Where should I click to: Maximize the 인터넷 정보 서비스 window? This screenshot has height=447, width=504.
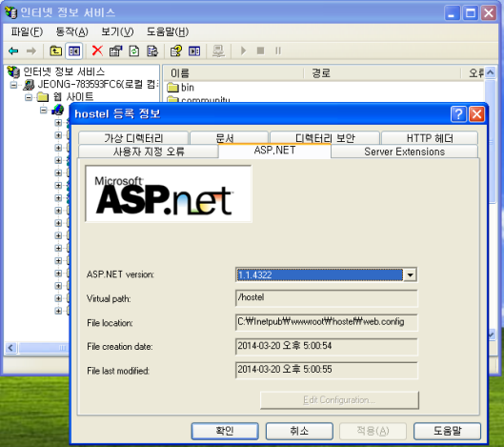[x=471, y=13]
